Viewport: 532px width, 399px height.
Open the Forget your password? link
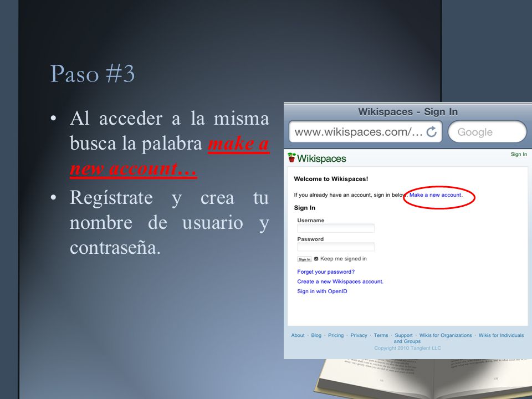tap(326, 272)
